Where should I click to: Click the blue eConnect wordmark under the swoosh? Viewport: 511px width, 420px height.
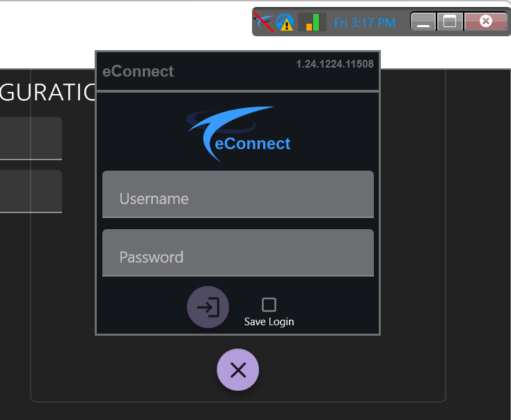pos(253,144)
